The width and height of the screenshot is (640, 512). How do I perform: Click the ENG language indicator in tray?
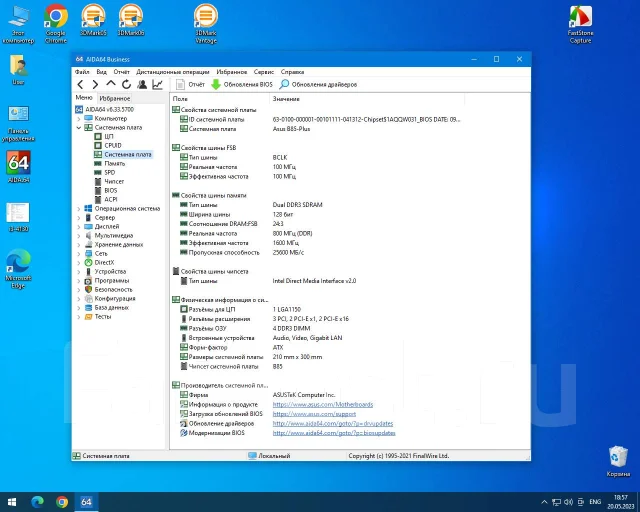tap(595, 502)
